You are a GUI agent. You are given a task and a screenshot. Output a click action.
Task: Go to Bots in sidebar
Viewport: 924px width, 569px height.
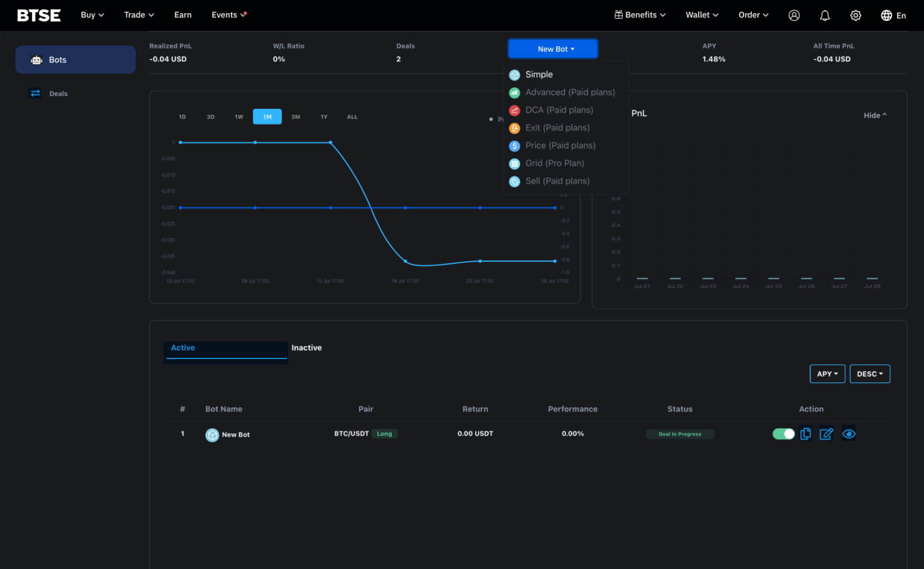pyautogui.click(x=75, y=60)
